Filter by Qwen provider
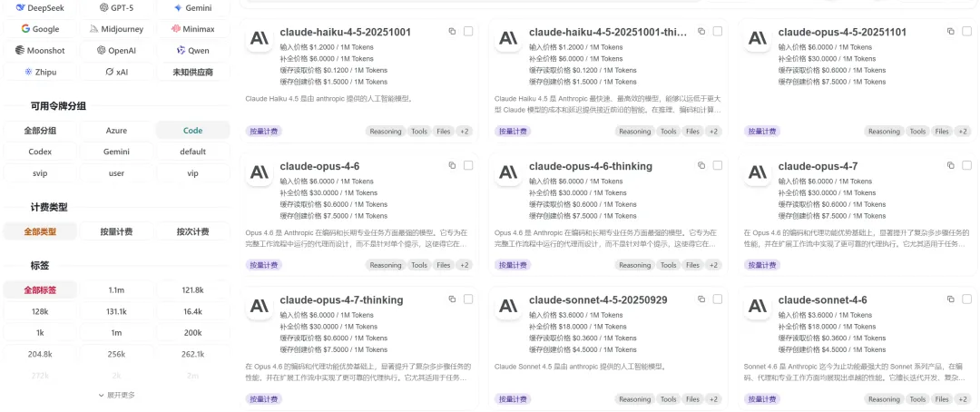 192,50
